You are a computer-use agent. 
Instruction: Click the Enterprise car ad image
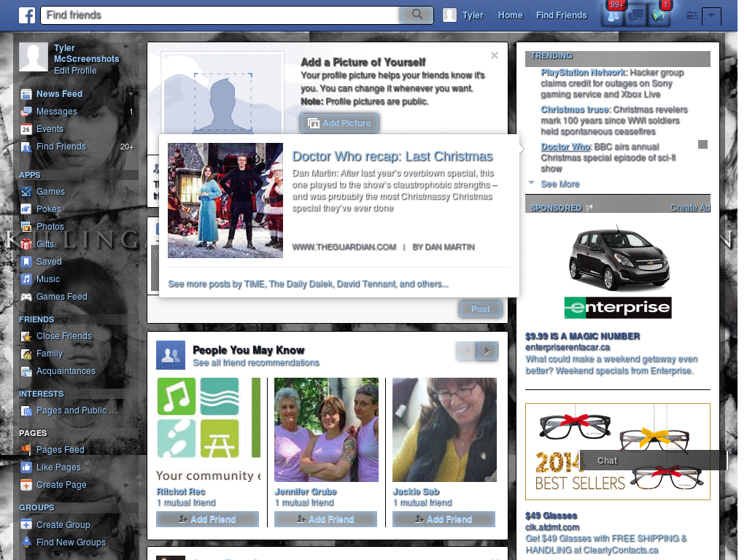619,271
